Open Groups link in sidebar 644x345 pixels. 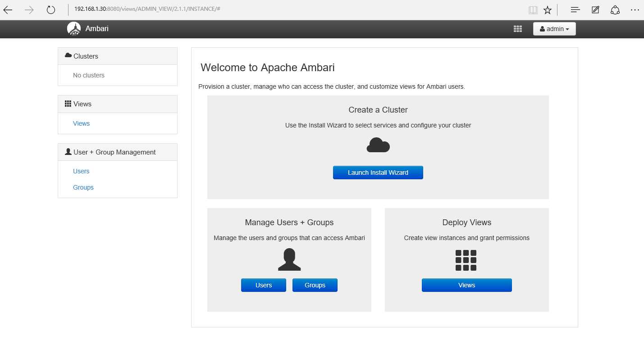(83, 187)
